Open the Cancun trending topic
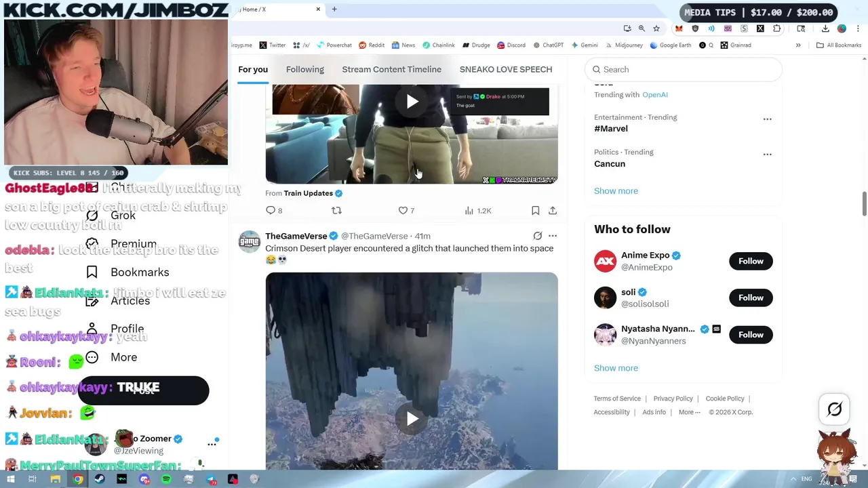The height and width of the screenshot is (488, 868). click(610, 164)
